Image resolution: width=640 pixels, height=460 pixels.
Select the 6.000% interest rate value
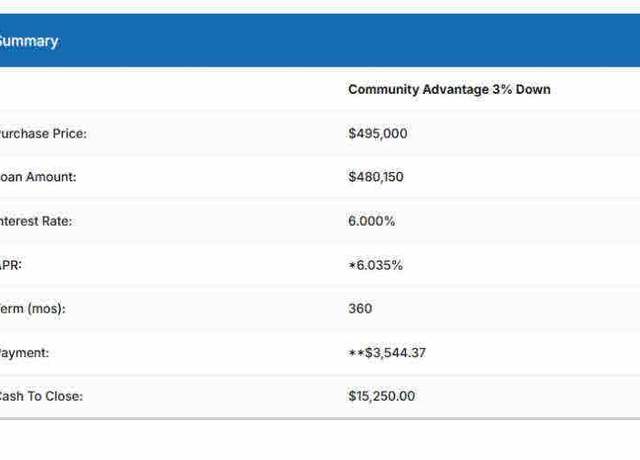click(371, 221)
